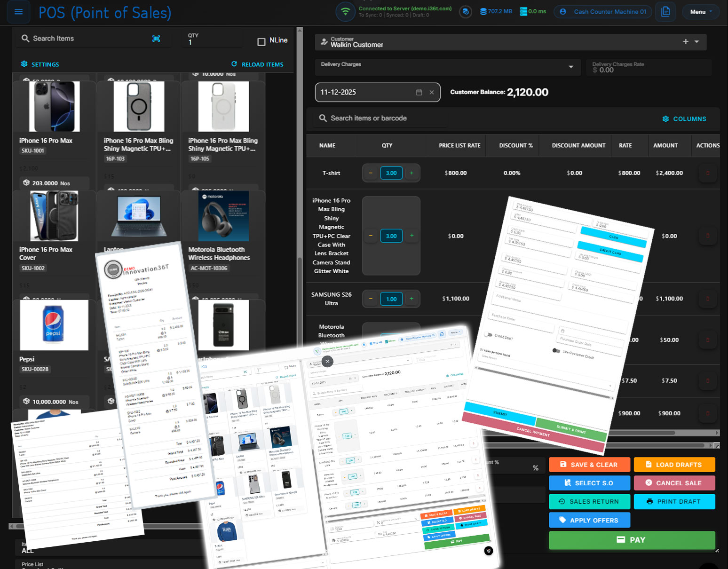Open the document icon beside Menu
Image resolution: width=728 pixels, height=569 pixels.
tap(665, 12)
